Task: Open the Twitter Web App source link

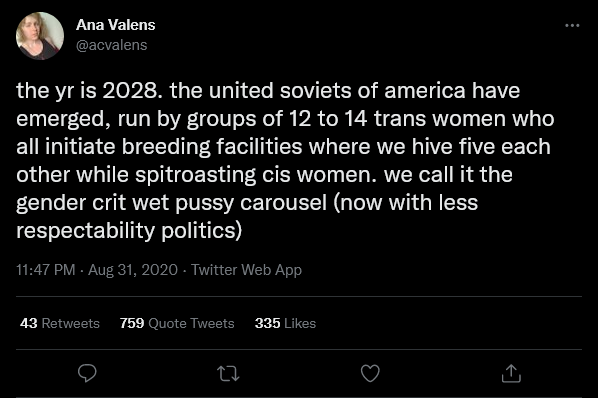Action: (x=246, y=270)
